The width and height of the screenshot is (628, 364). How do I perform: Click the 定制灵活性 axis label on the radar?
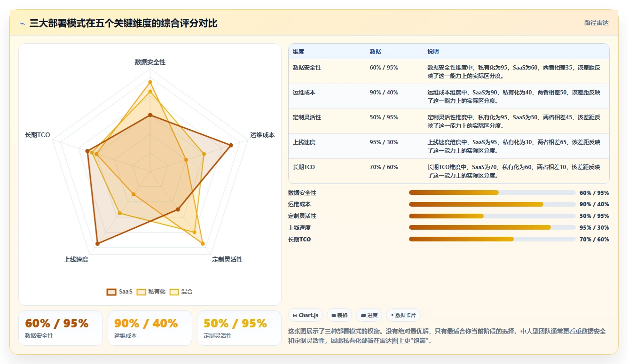(228, 259)
